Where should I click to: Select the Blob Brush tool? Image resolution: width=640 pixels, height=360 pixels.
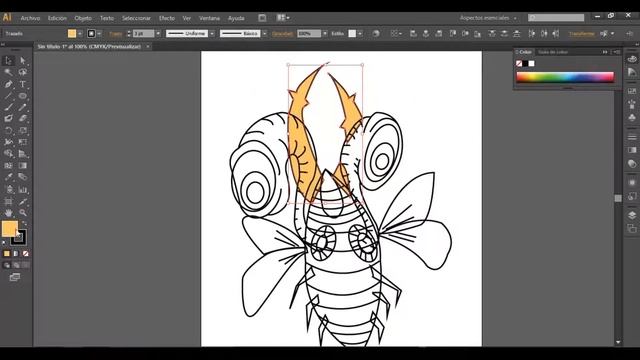8,119
